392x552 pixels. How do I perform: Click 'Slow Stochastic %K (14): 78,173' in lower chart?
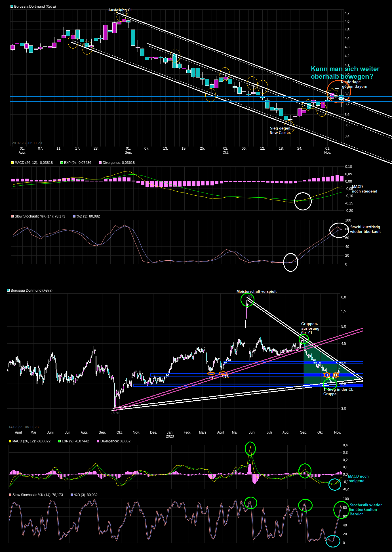(x=38, y=495)
